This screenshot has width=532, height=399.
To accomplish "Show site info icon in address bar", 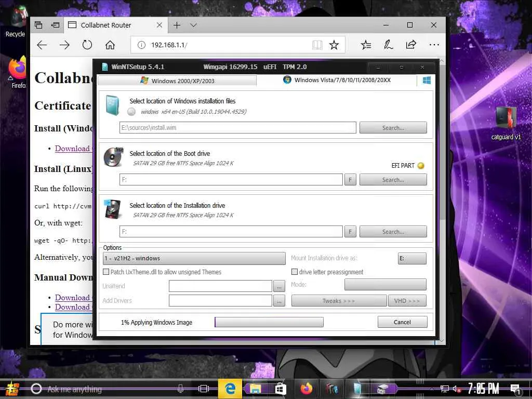I will [x=141, y=45].
